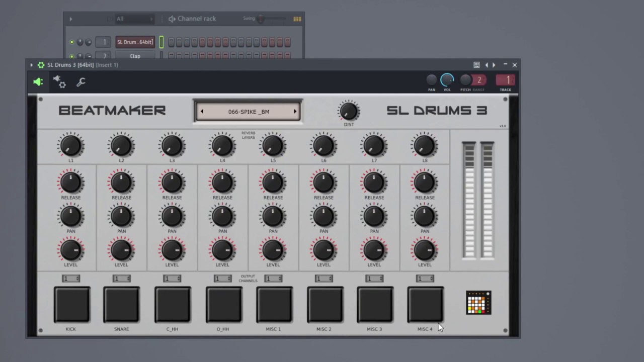Click the L1 reverb layer knob

[71, 145]
